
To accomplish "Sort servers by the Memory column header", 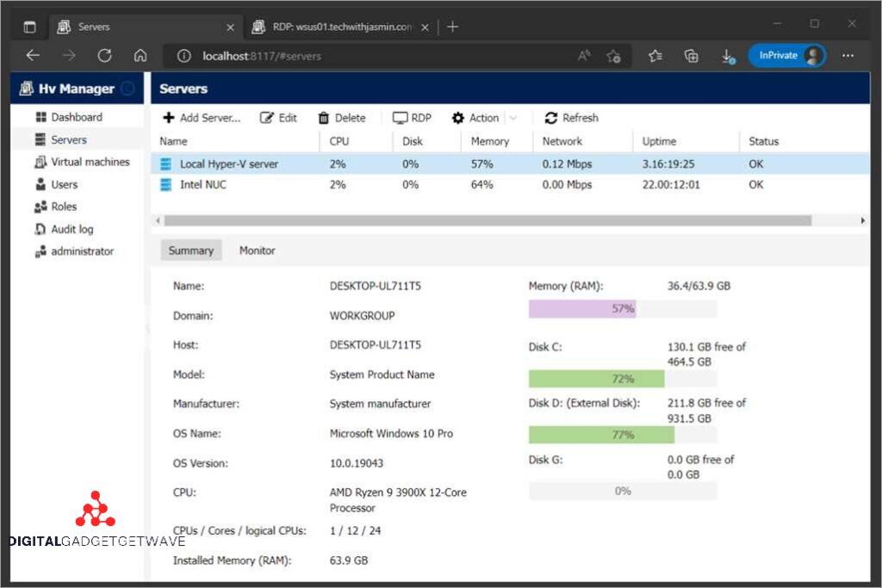I will coord(489,141).
